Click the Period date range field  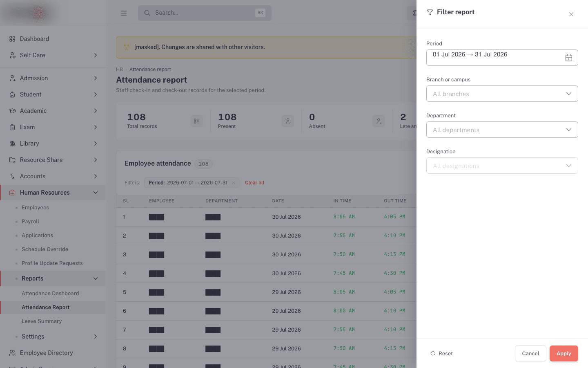[x=502, y=58]
